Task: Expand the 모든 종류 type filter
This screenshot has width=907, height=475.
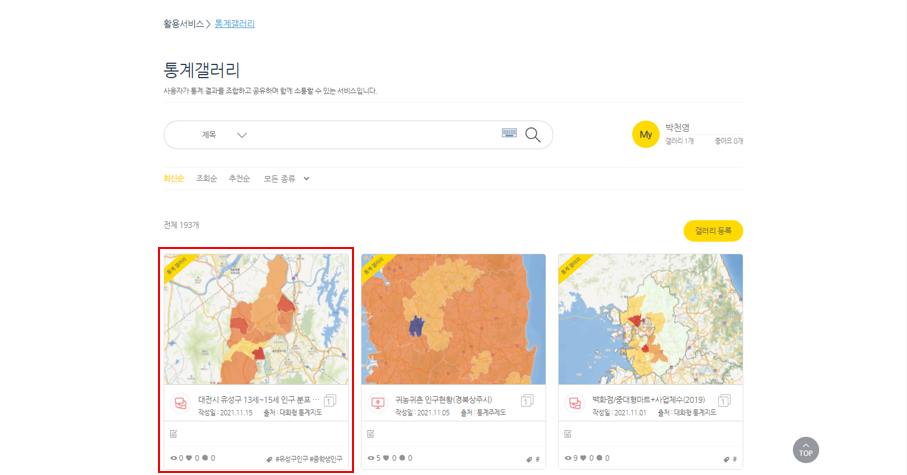Action: click(x=287, y=179)
